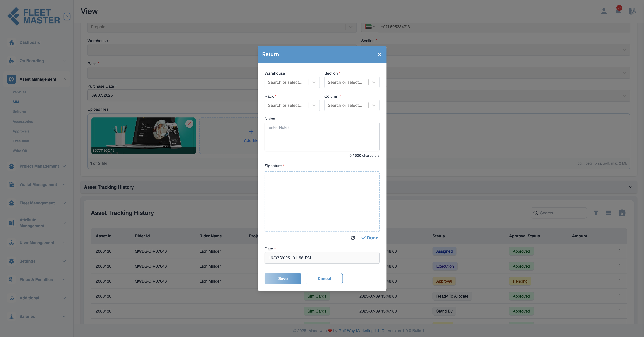Click the Fines & Penalties icon

coord(12,280)
